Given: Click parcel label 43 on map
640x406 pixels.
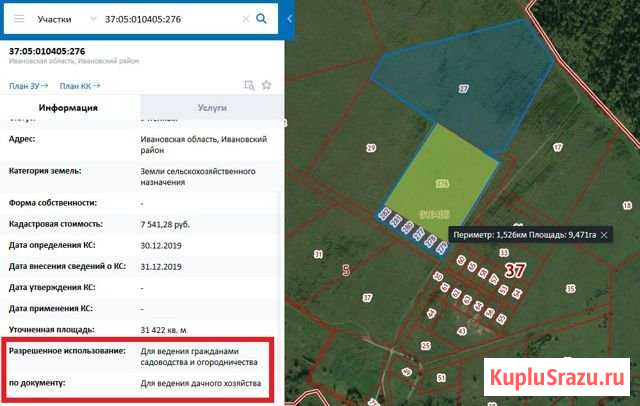Looking at the screenshot, I should tap(462, 331).
